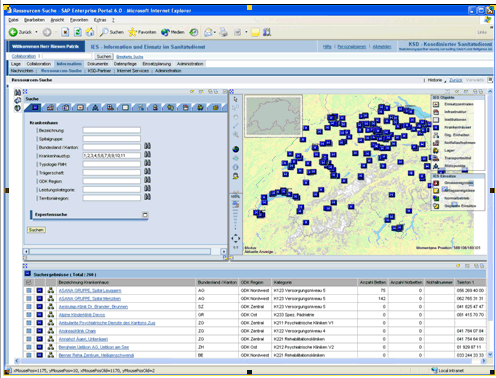
Task: Toggle Institutionen layer in legend
Action: point(436,120)
